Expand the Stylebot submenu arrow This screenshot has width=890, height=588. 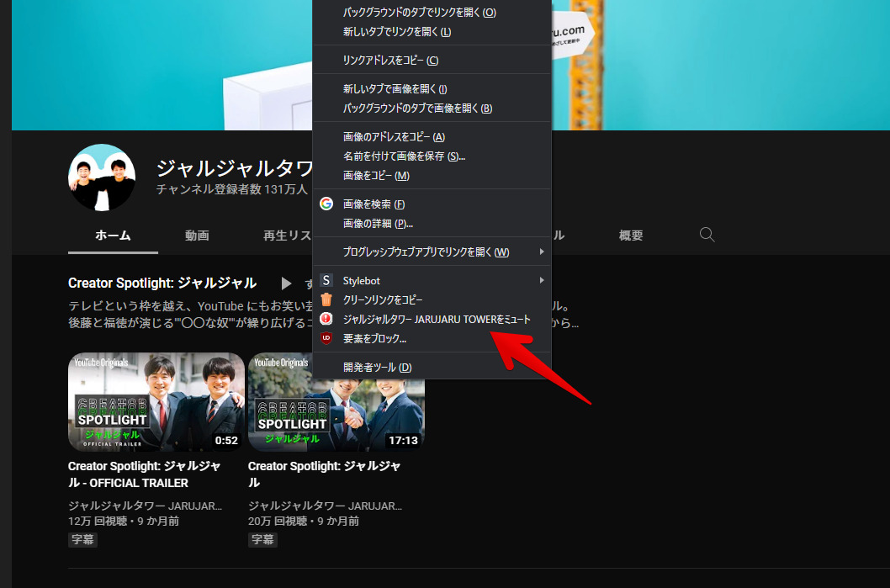click(x=542, y=280)
